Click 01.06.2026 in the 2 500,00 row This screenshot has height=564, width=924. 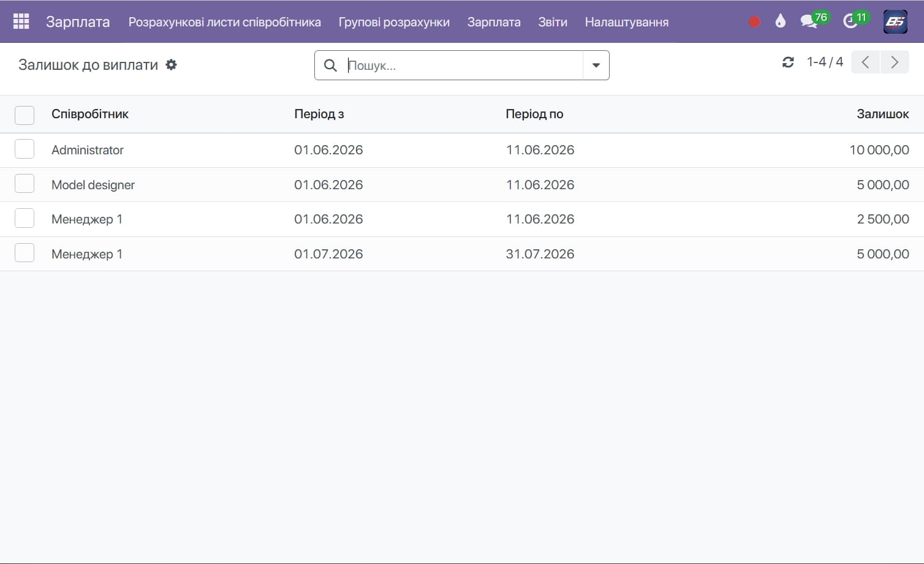328,219
